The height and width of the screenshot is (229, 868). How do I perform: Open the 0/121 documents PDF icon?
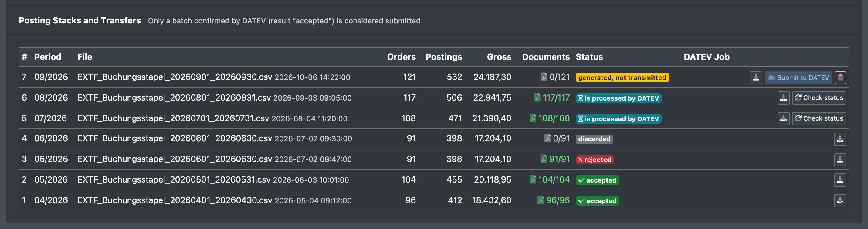tap(544, 77)
